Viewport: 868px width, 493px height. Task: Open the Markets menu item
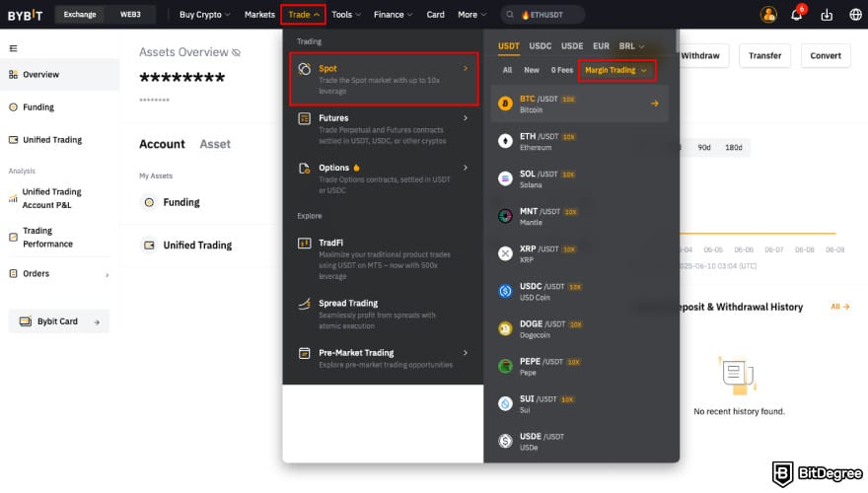click(259, 15)
